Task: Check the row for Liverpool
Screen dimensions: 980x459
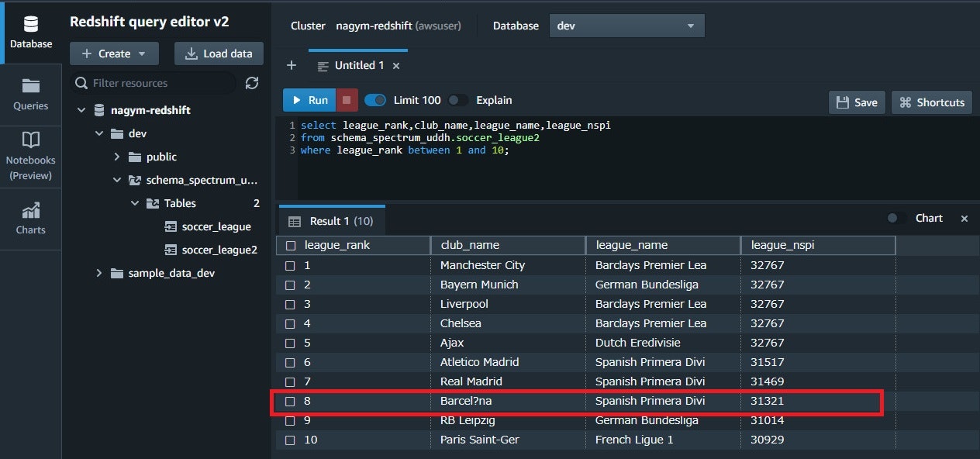Action: (x=290, y=304)
